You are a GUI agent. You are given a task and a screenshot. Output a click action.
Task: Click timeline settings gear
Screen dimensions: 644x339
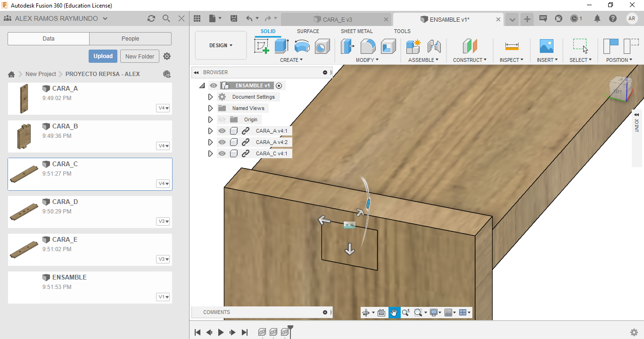click(634, 332)
